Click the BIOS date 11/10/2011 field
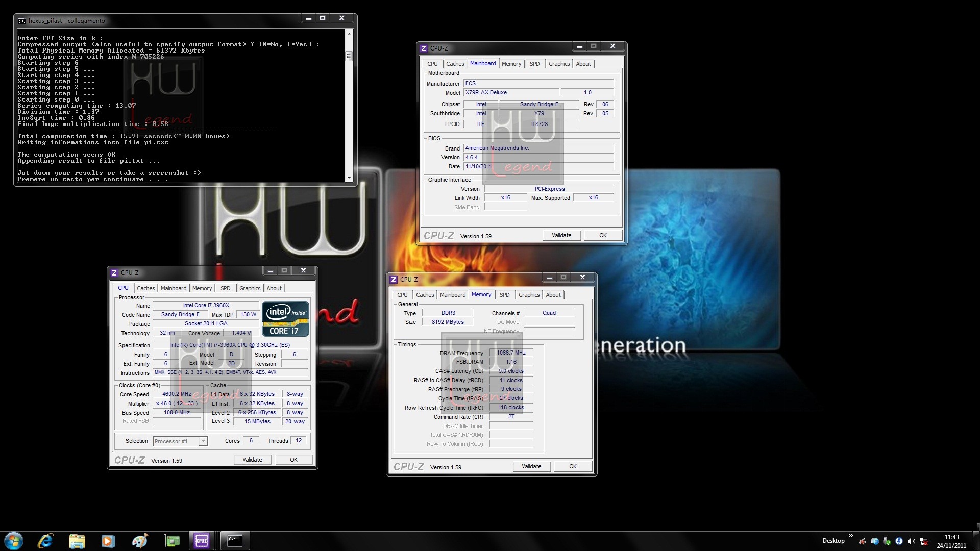 [x=538, y=167]
